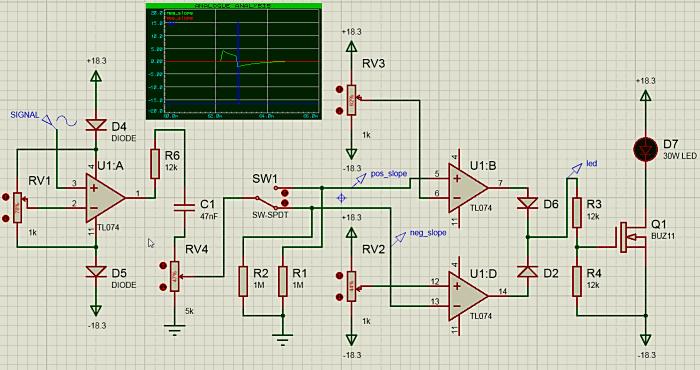Click the '47nF' capacitor value text
The height and width of the screenshot is (370, 700).
point(208,216)
